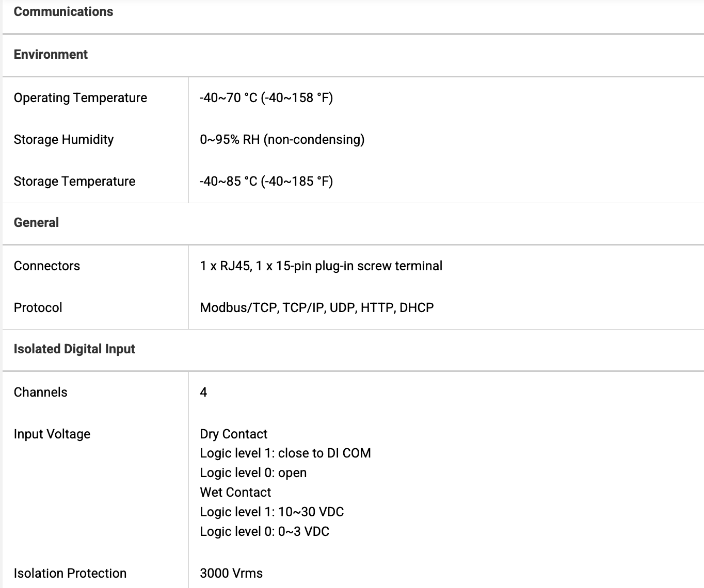
Task: Click the Logic level 1: 10~30 VDC line
Action: point(272,512)
